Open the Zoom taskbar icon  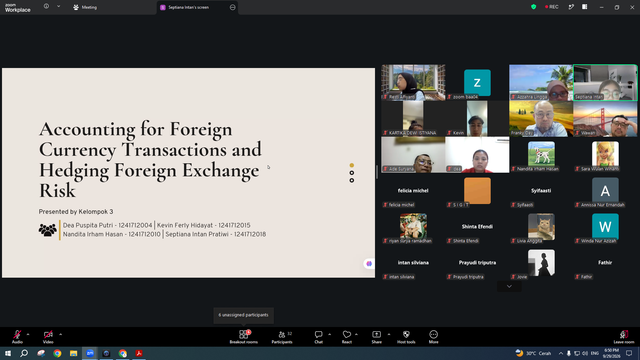click(x=90, y=353)
